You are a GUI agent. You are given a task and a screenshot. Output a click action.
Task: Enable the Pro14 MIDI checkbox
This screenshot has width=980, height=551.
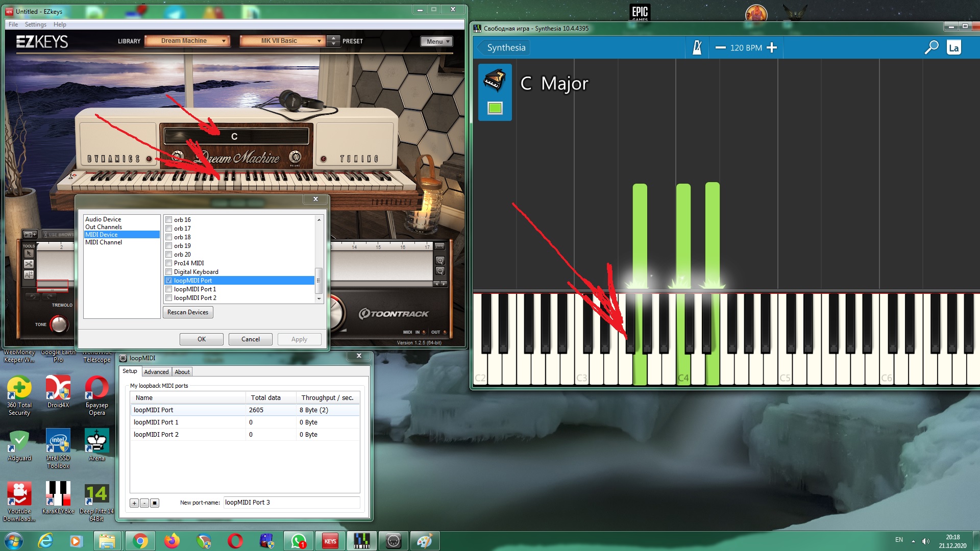(169, 263)
